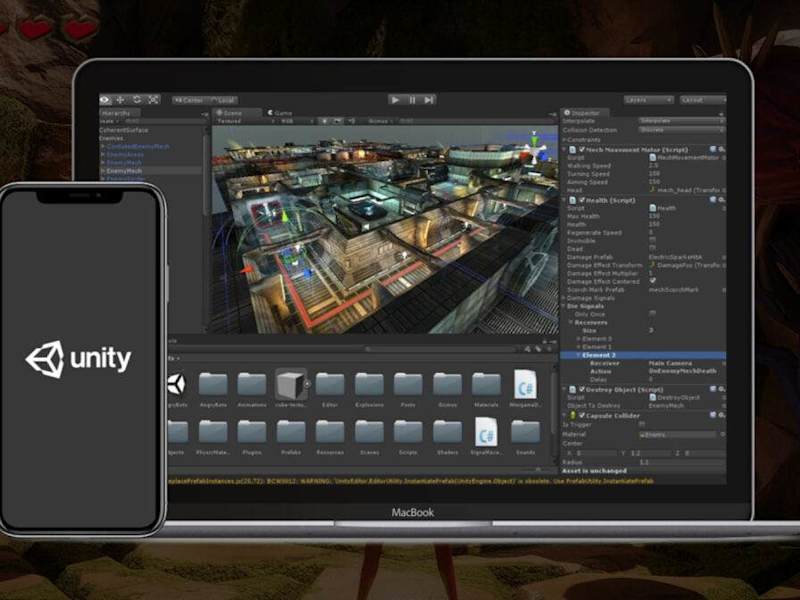Click the yellow console warning message
This screenshot has height=600, width=800.
(x=411, y=481)
